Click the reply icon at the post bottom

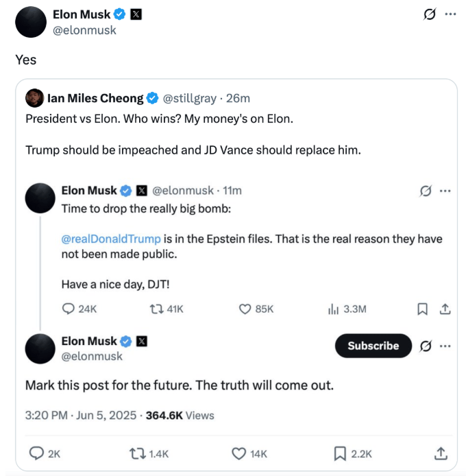(34, 453)
